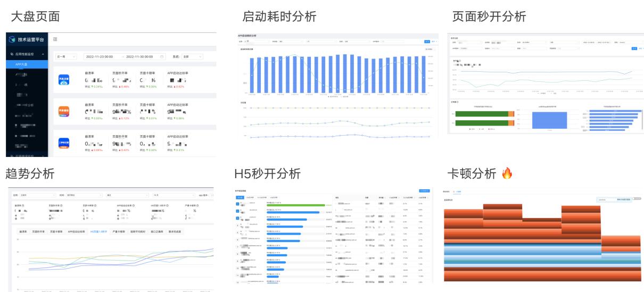The image size is (644, 292).
Task: Switch to the 页面秒开率 trend tab
Action: click(38, 232)
